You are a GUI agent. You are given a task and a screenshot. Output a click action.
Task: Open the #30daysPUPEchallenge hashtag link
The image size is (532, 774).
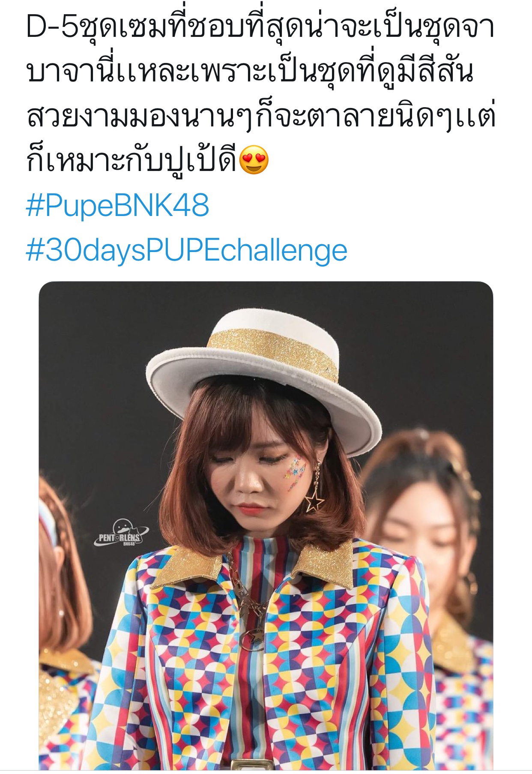186,251
